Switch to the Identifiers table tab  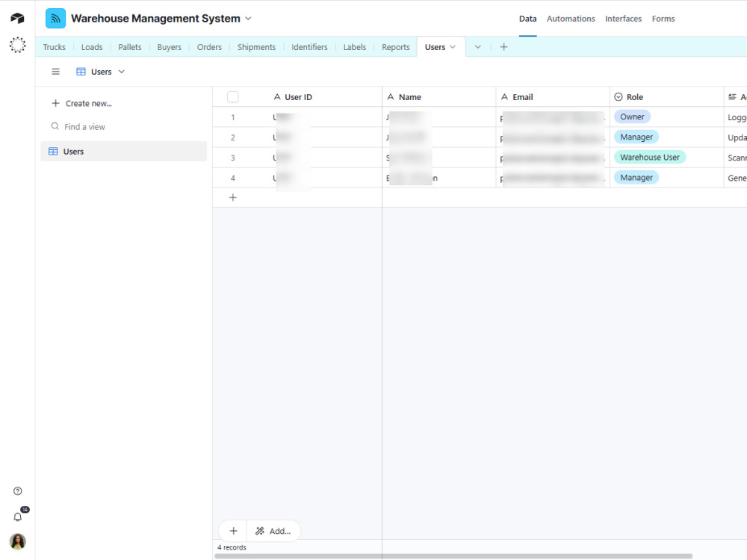point(310,47)
